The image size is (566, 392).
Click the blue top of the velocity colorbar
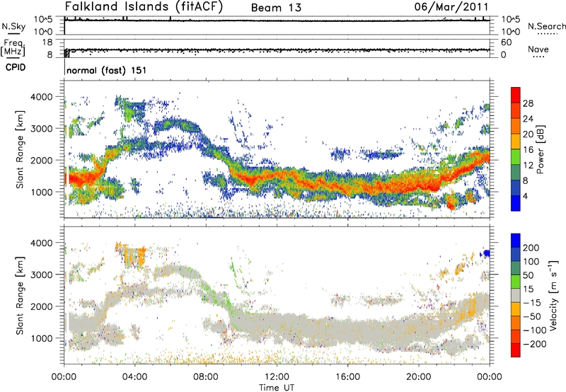[x=516, y=241]
